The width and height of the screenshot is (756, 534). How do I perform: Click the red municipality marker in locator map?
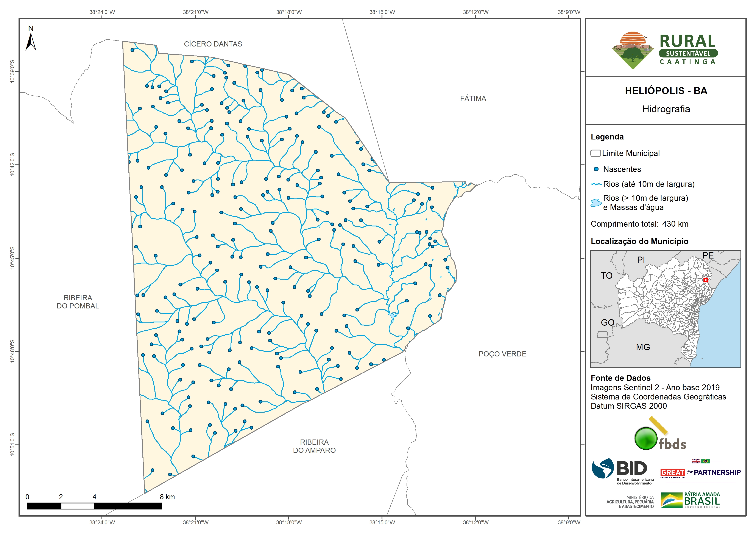click(x=706, y=280)
